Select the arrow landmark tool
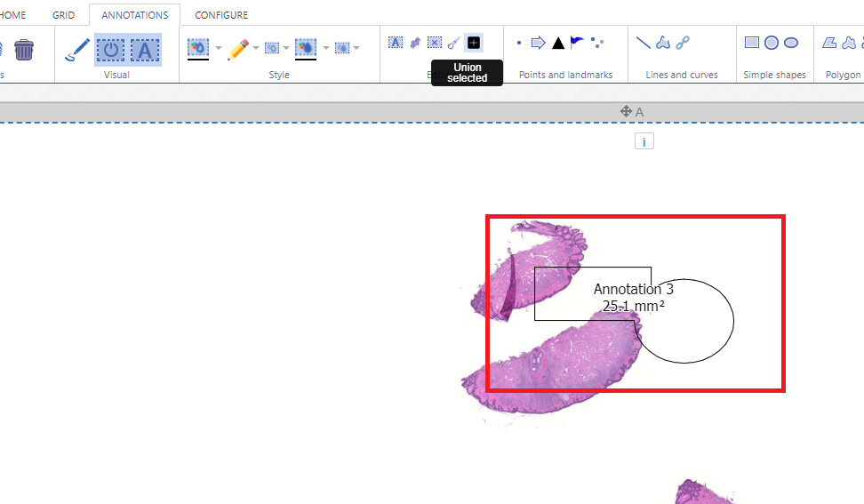The width and height of the screenshot is (864, 504). pos(538,43)
